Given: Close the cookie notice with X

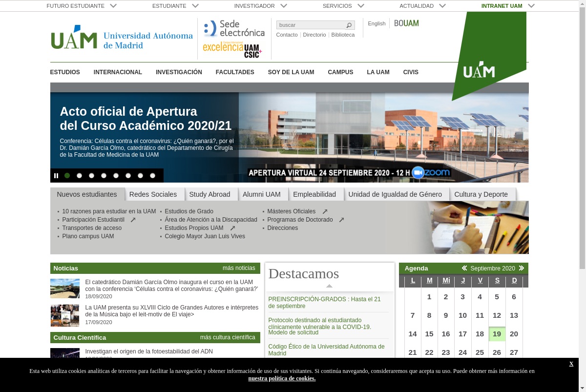Looking at the screenshot, I should 571,364.
